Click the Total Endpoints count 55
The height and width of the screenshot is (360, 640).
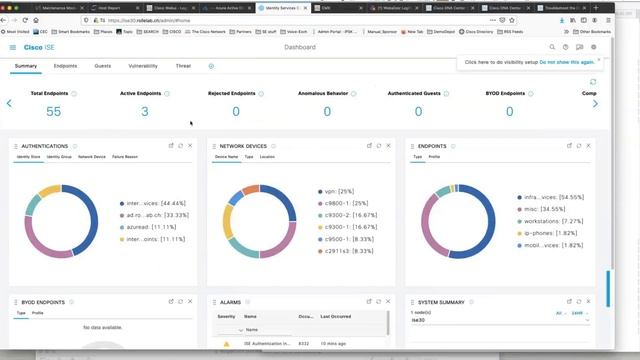click(x=53, y=111)
